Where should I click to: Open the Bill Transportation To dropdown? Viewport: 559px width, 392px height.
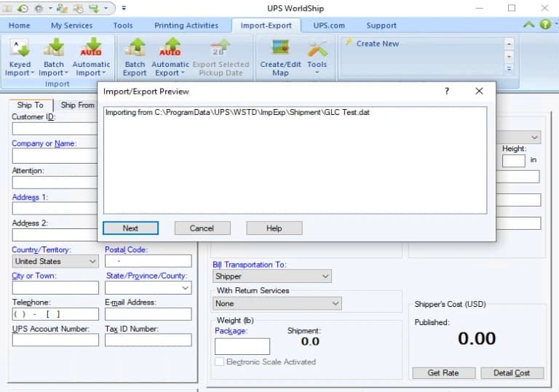coord(272,276)
